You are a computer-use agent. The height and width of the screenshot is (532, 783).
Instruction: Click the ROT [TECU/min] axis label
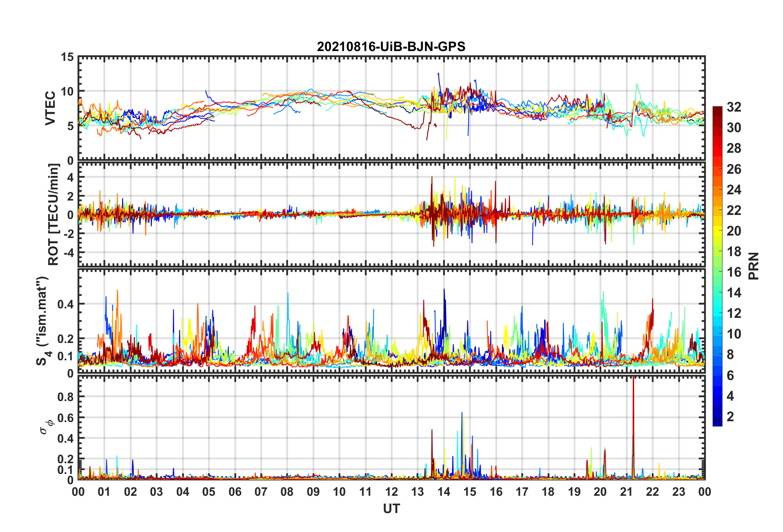pyautogui.click(x=54, y=215)
